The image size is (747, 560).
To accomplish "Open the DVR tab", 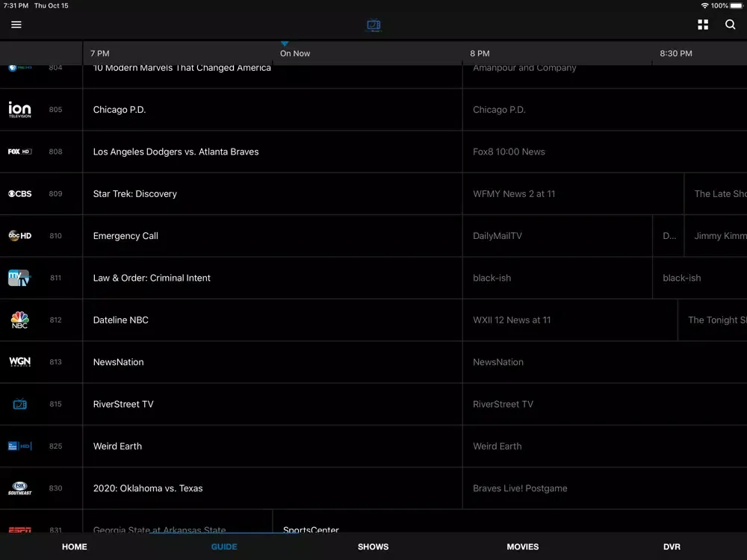I will 672,547.
